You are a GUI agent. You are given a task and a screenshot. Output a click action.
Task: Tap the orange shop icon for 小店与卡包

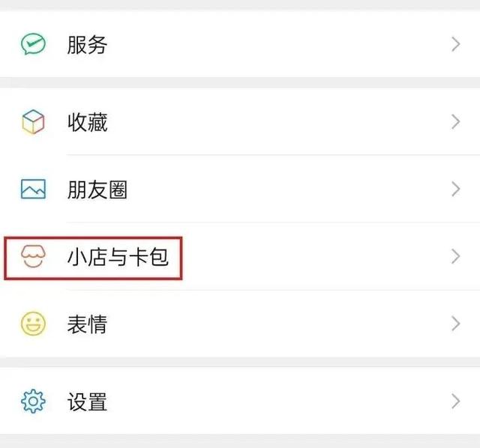coord(33,258)
